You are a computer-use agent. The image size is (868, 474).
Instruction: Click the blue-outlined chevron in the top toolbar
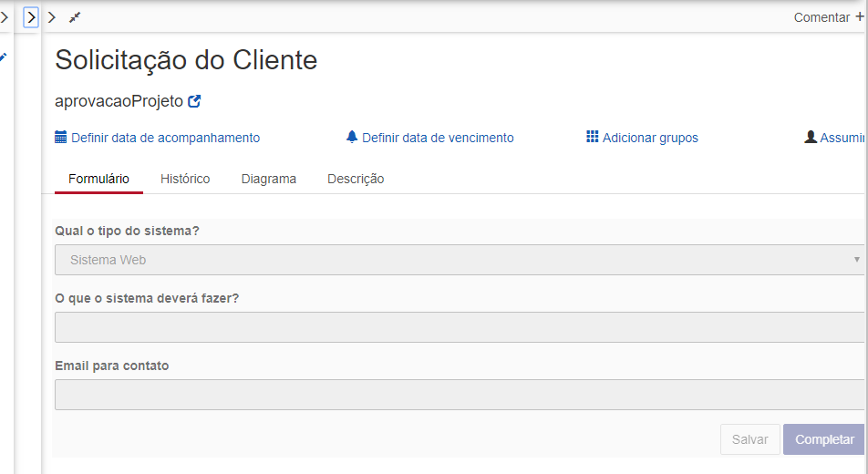(x=31, y=17)
